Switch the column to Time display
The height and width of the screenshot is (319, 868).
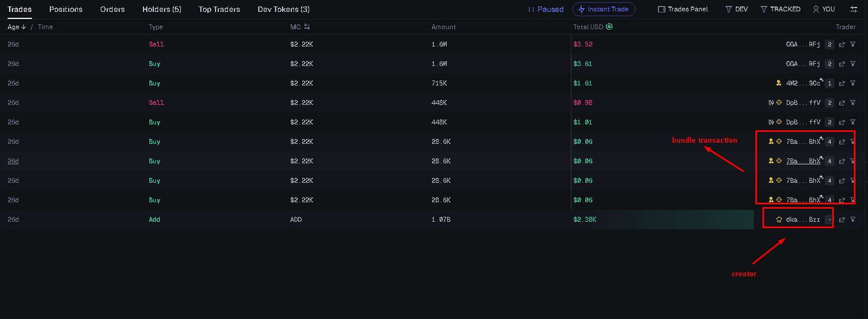point(45,26)
